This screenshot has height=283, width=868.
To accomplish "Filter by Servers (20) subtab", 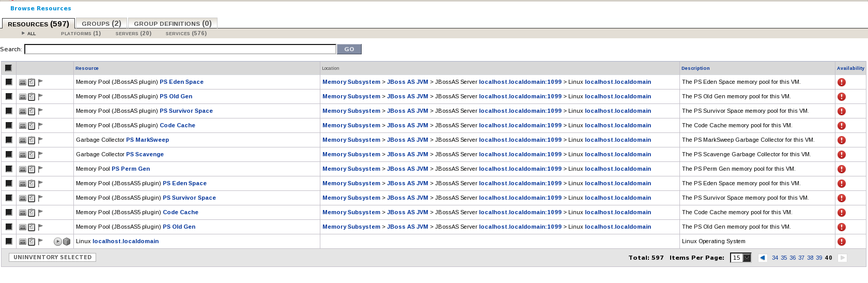I will point(133,33).
